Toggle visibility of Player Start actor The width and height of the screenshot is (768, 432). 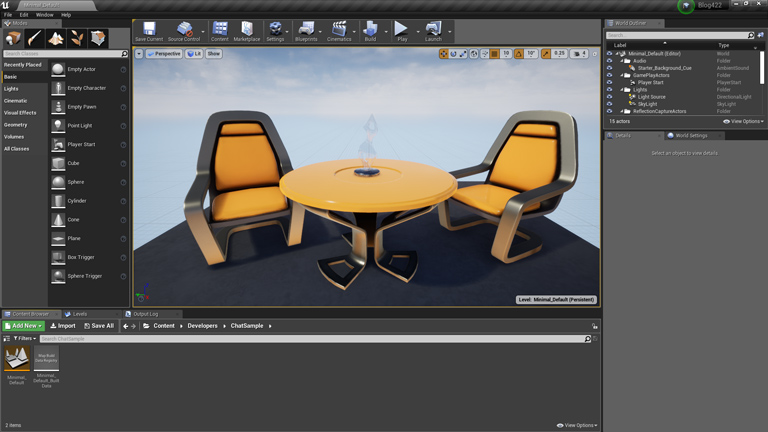(x=609, y=83)
